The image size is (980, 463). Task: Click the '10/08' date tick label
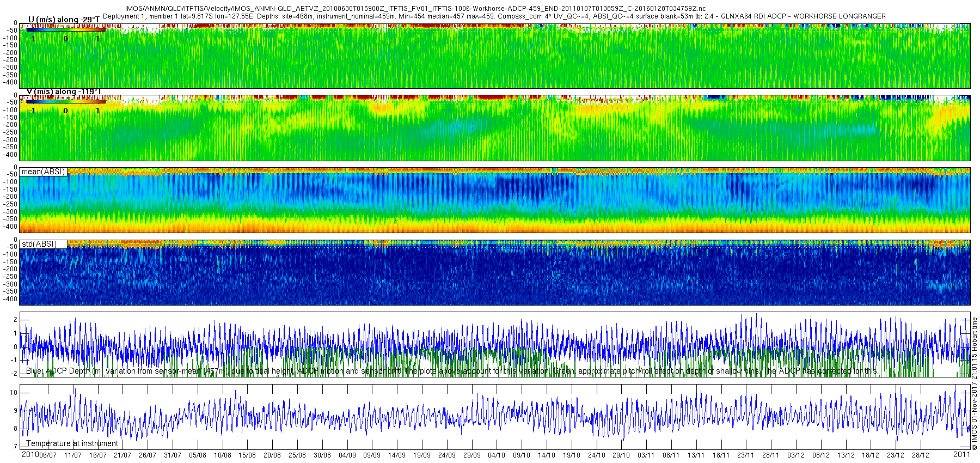[223, 455]
